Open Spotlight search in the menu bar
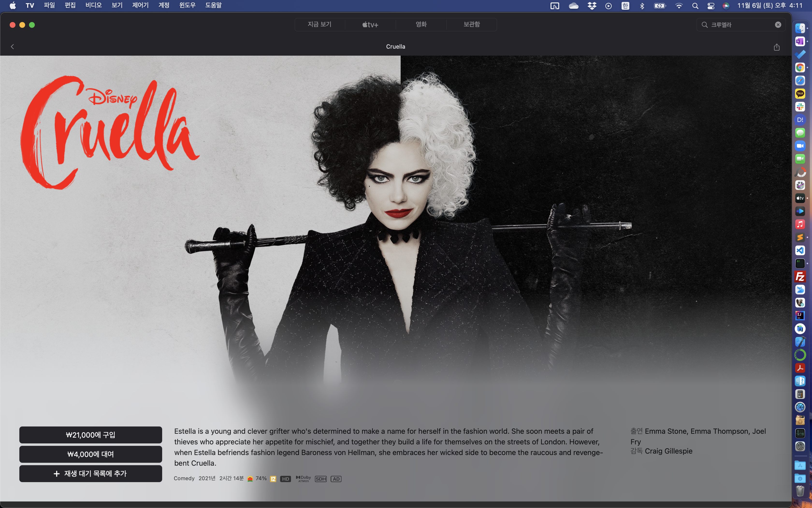This screenshot has width=812, height=508. (x=695, y=6)
